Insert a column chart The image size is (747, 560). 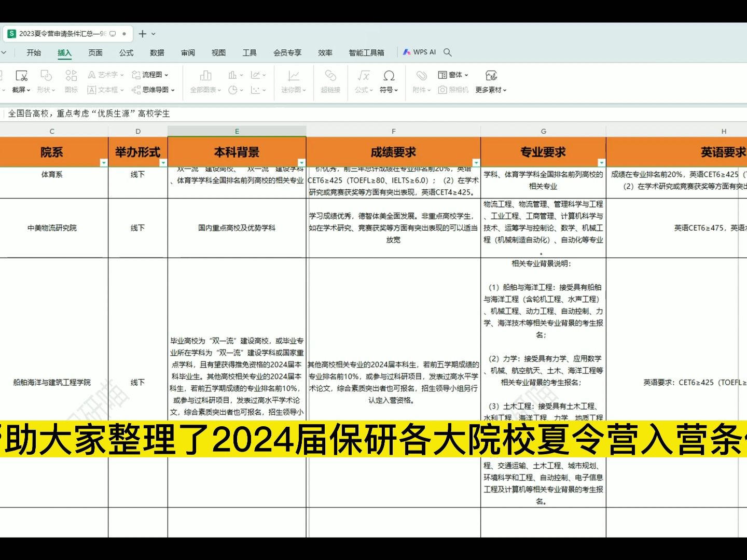pyautogui.click(x=236, y=75)
